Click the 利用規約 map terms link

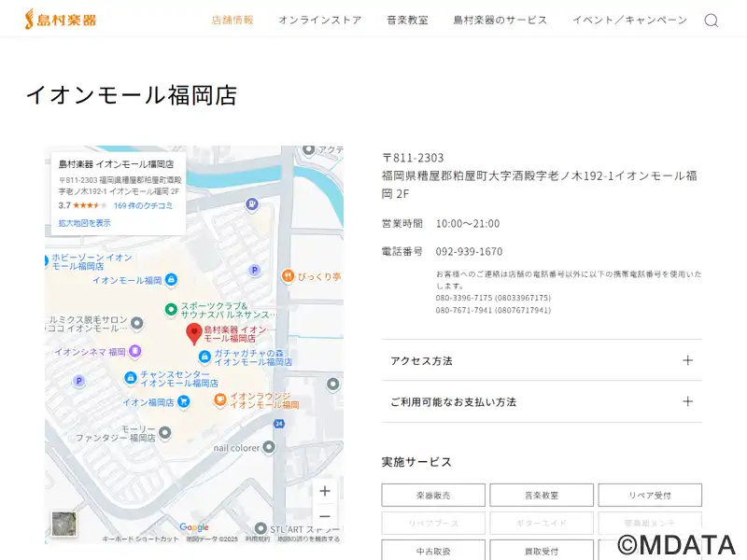(x=258, y=539)
